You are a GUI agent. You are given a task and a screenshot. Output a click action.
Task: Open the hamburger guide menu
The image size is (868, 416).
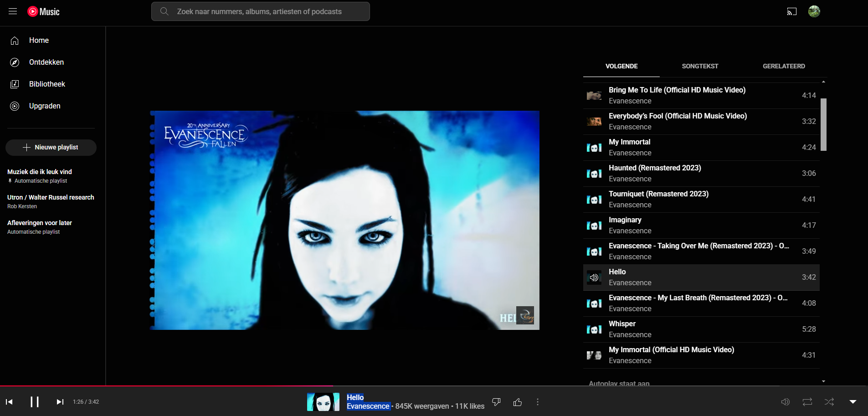13,11
